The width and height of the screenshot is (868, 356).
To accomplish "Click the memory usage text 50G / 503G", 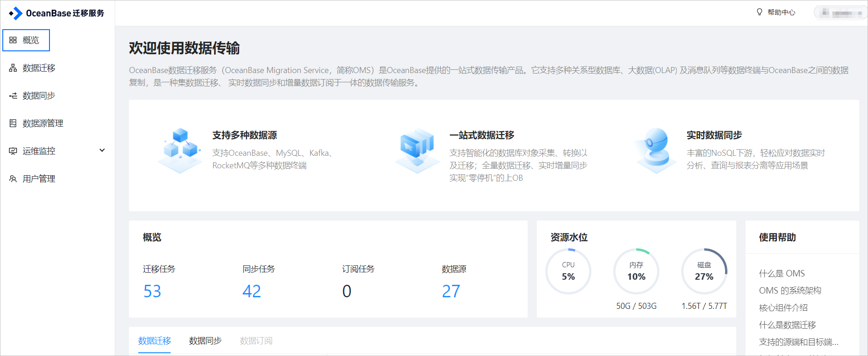I will coord(636,306).
